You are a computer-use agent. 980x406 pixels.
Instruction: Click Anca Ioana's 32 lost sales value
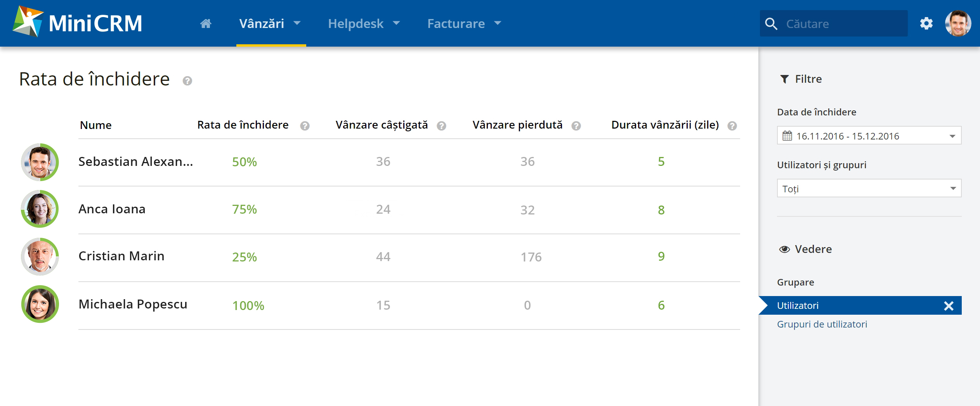[527, 210]
